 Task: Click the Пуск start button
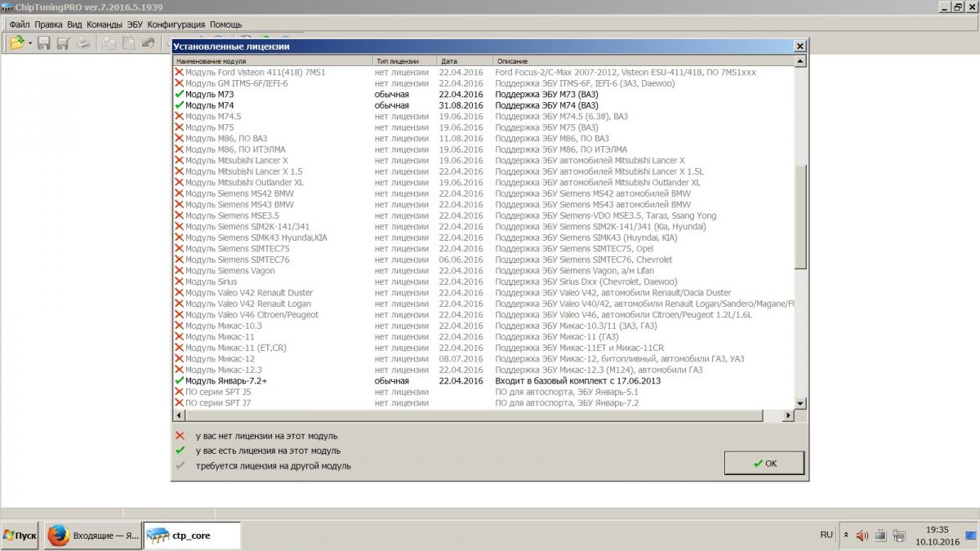click(20, 535)
